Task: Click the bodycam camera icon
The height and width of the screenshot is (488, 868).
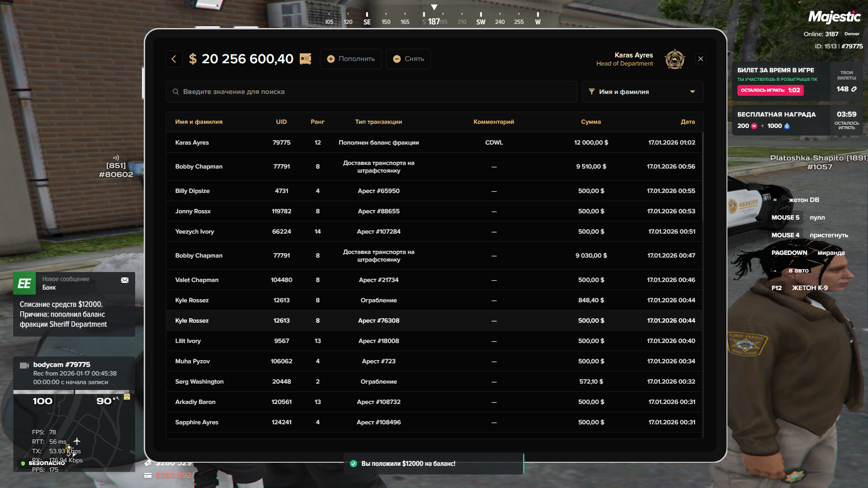Action: 24,365
